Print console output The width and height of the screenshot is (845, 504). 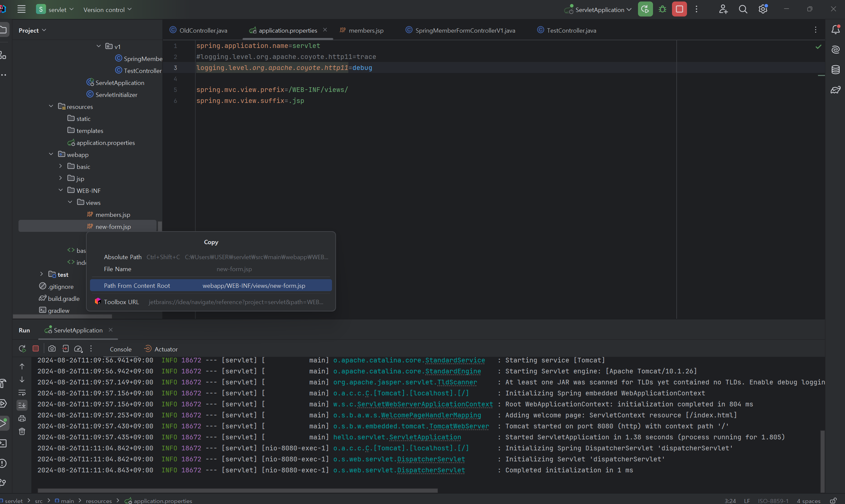point(22,418)
